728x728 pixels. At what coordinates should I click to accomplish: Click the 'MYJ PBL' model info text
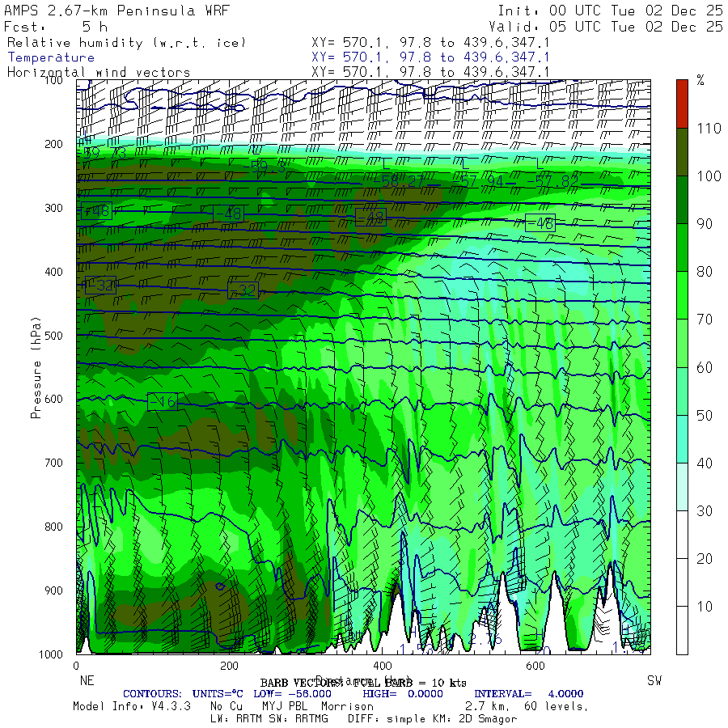click(285, 706)
